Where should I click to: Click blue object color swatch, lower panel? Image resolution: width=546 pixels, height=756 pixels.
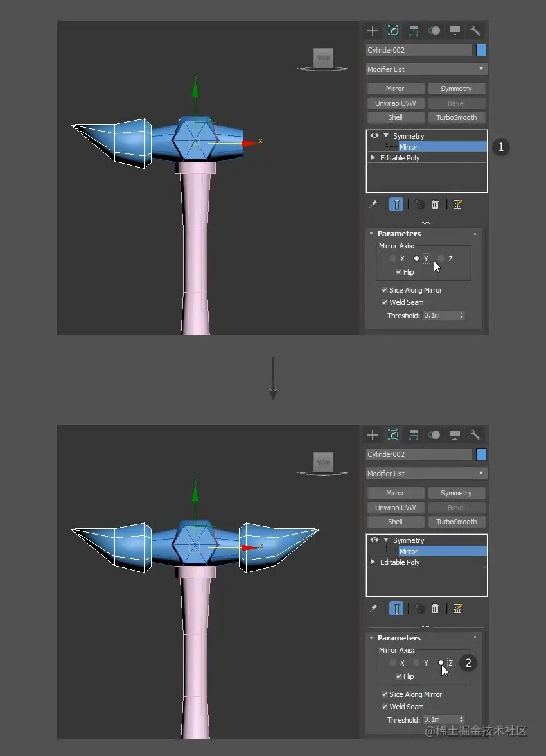click(x=481, y=454)
